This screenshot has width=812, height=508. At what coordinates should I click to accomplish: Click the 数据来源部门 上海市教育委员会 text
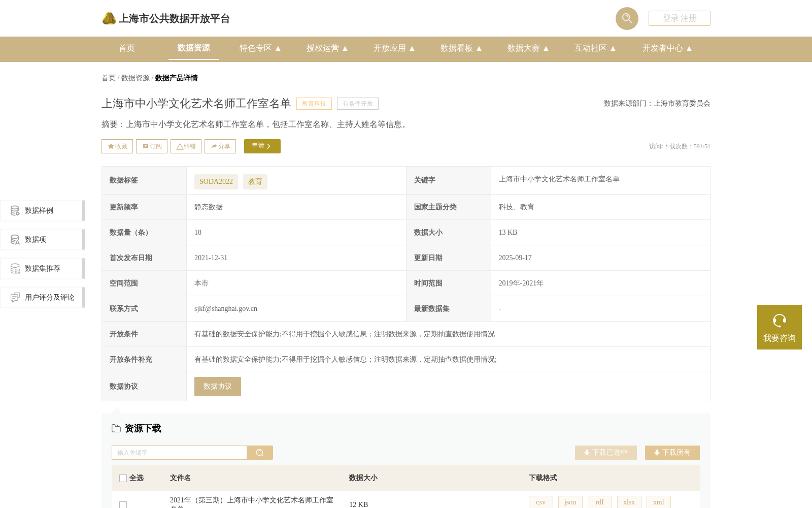657,103
